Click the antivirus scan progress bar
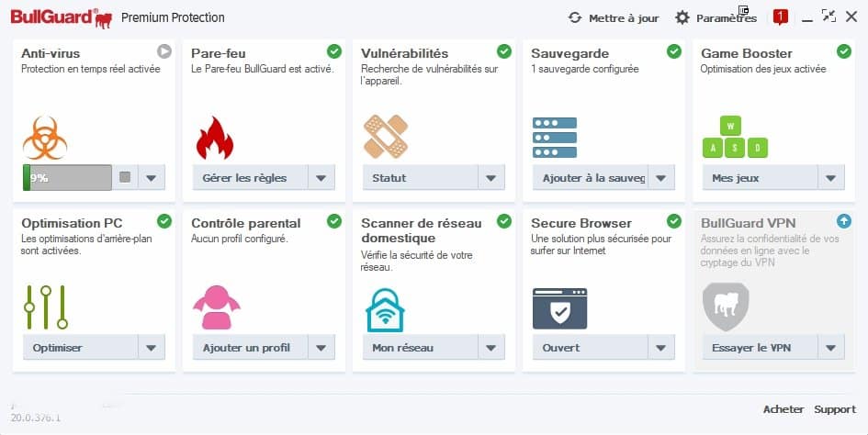 (x=67, y=178)
